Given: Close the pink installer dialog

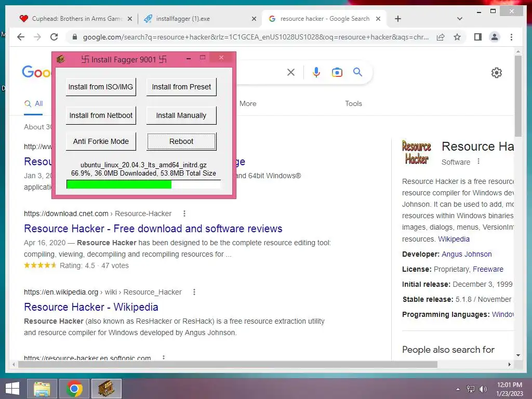Looking at the screenshot, I should tap(221, 58).
